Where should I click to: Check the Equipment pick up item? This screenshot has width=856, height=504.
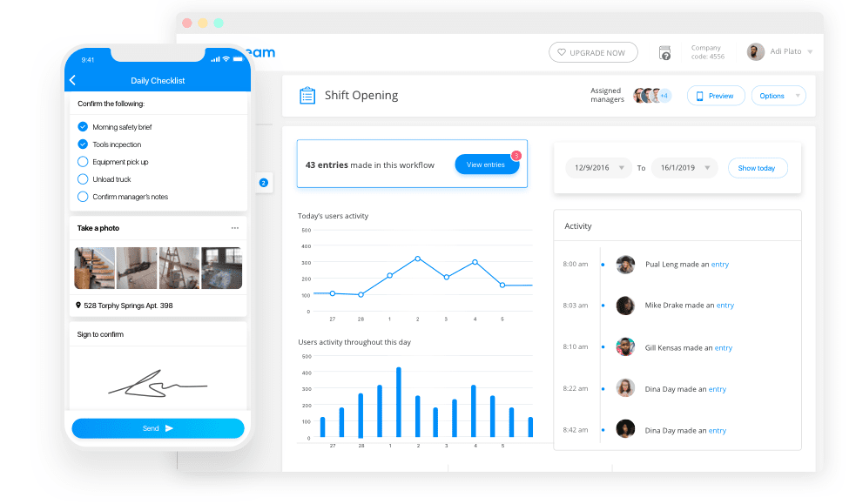(83, 161)
